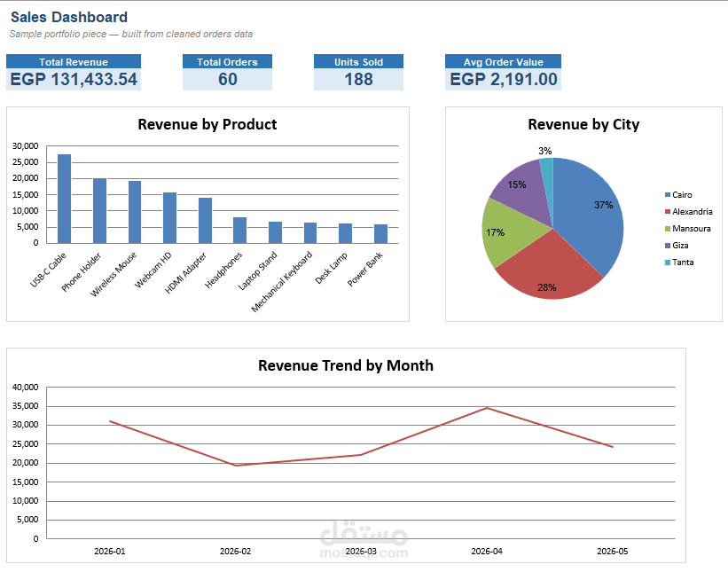Viewport: 728px width, 572px height.
Task: Click the Giza legend label
Action: pyautogui.click(x=680, y=245)
